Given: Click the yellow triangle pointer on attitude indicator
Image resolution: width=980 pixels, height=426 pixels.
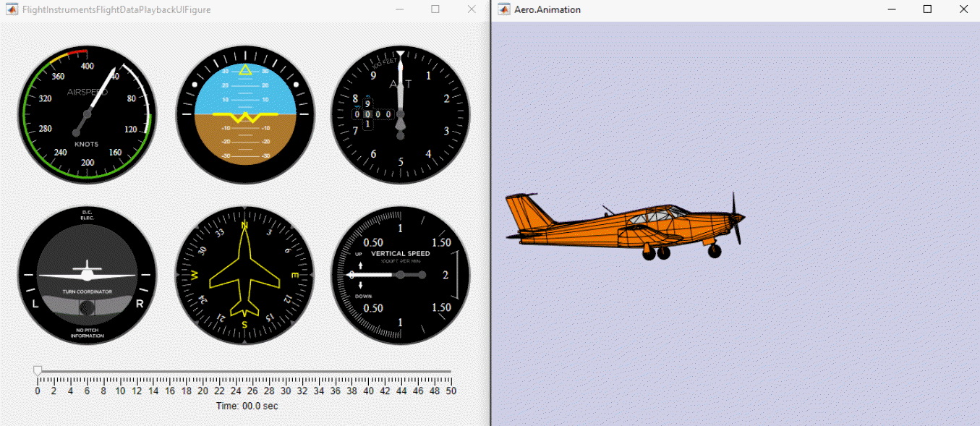Looking at the screenshot, I should [x=245, y=70].
